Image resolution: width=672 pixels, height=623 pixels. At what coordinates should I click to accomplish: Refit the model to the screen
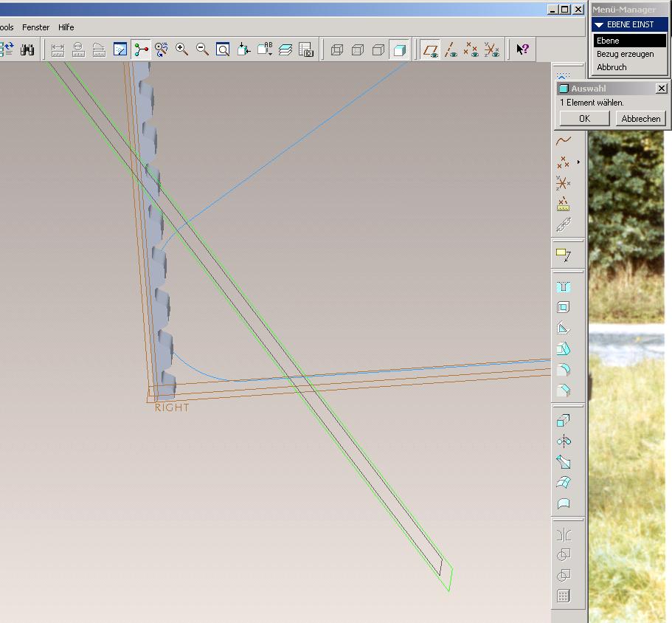pos(223,49)
